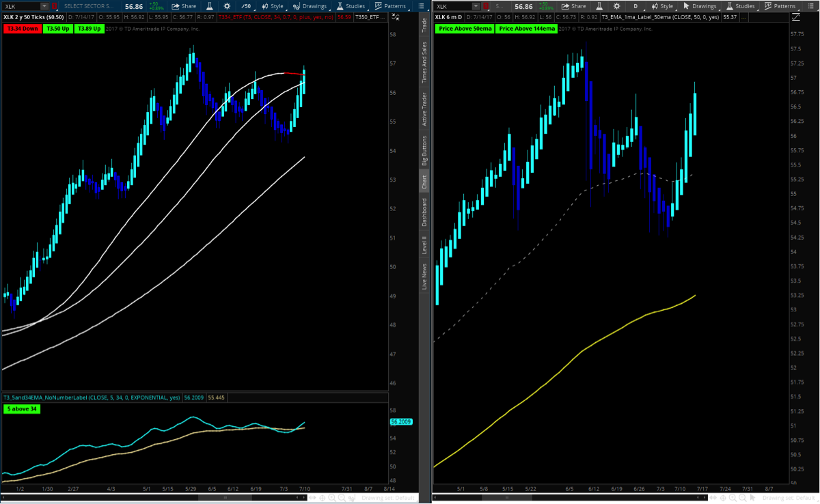Click XLK symbol field on right chart
Viewport: 820px width, 504px height.
coord(454,6)
